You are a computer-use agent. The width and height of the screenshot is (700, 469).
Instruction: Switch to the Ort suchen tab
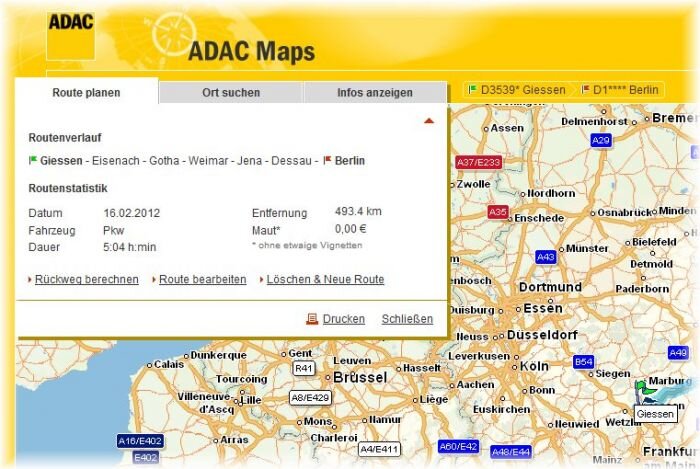(231, 92)
